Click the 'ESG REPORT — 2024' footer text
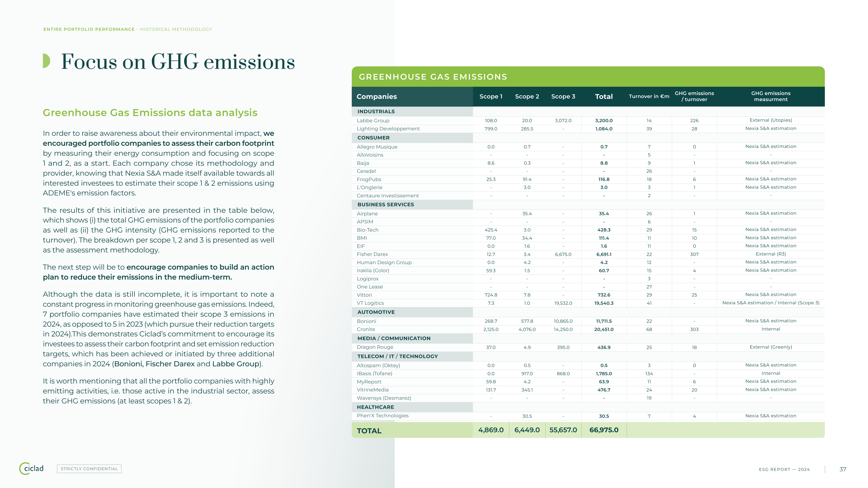868x488 pixels. tap(784, 470)
